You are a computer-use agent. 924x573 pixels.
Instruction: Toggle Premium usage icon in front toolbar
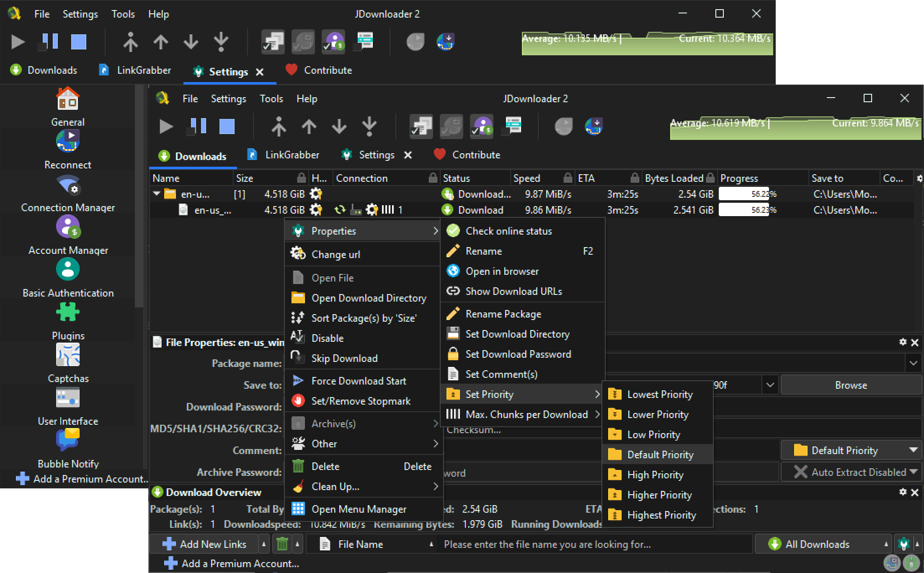tap(482, 126)
